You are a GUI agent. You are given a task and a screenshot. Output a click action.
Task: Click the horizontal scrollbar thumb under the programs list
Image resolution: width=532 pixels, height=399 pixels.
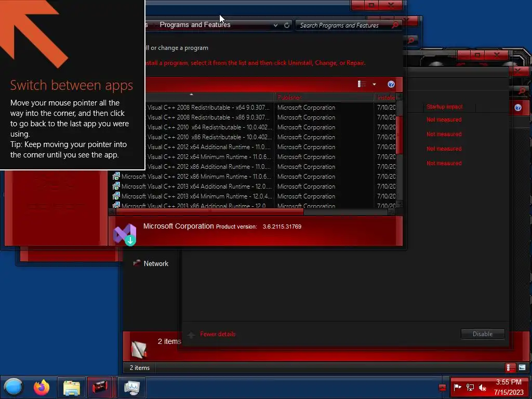click(209, 212)
